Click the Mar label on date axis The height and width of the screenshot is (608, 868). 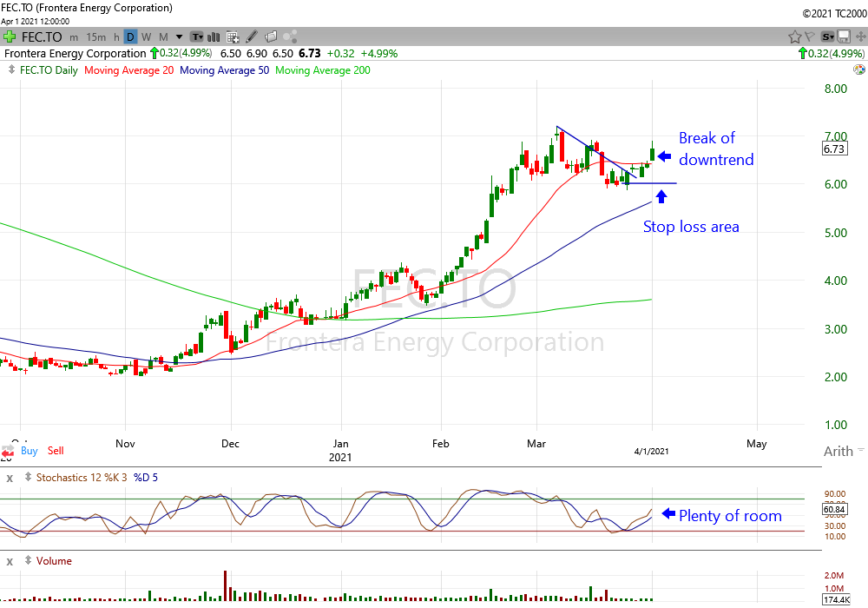point(536,444)
